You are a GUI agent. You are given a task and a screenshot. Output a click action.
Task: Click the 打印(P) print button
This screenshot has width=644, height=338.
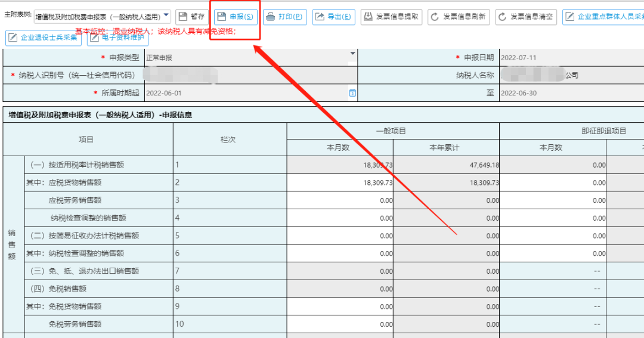click(284, 17)
